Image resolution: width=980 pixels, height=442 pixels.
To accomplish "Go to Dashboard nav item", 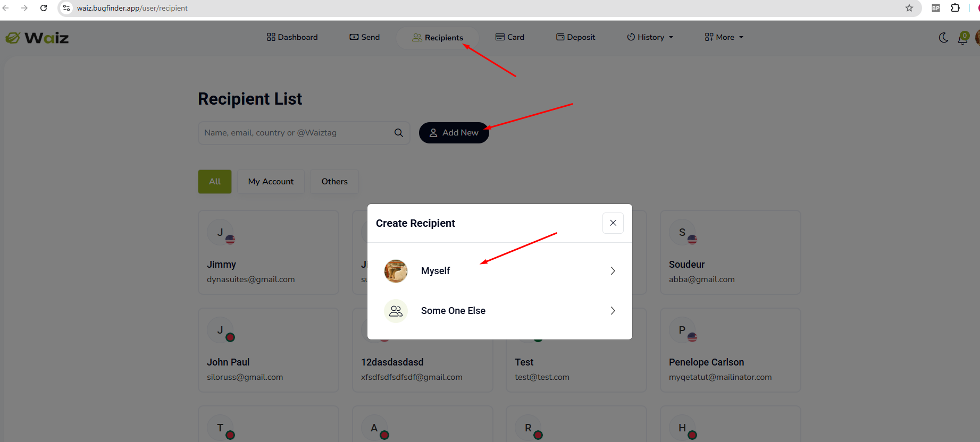I will tap(292, 37).
